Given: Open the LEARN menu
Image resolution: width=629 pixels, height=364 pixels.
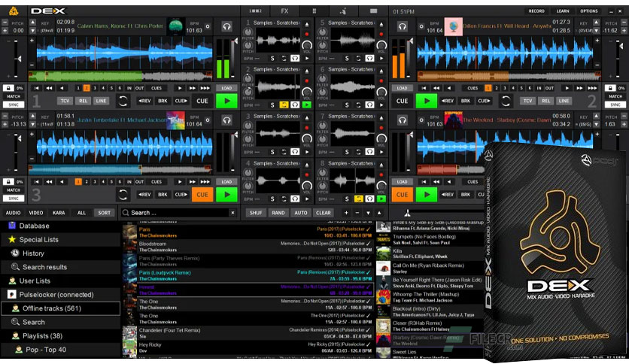Looking at the screenshot, I should tap(562, 11).
